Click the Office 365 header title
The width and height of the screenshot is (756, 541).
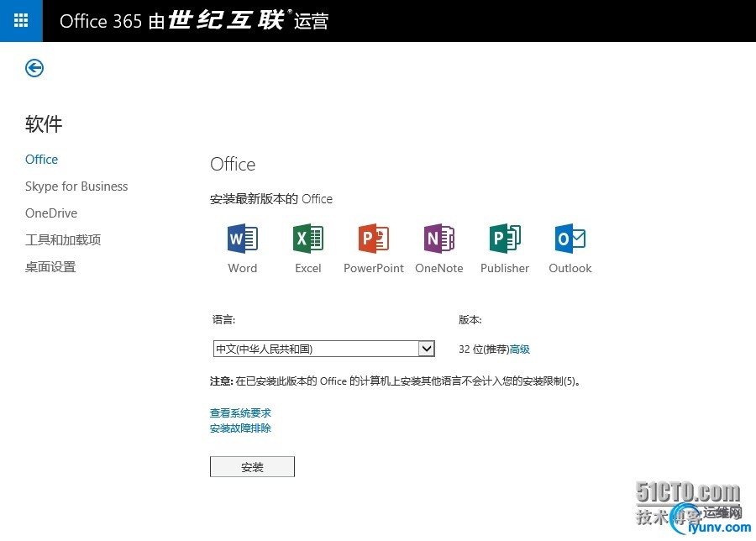coord(194,21)
